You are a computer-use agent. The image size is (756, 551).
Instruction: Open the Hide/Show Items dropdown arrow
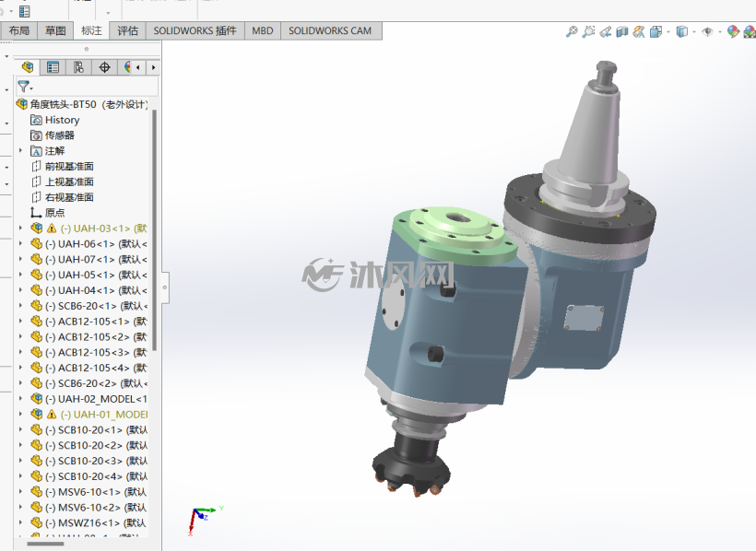coord(720,32)
